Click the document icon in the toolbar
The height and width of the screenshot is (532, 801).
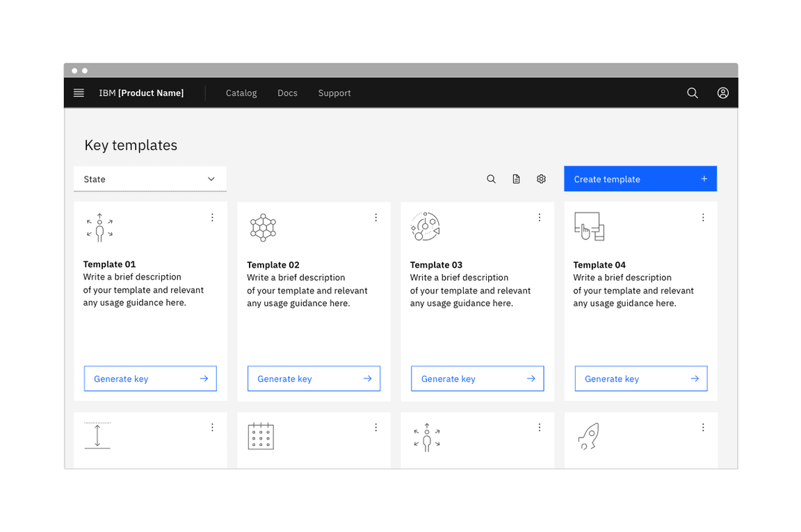pos(516,179)
